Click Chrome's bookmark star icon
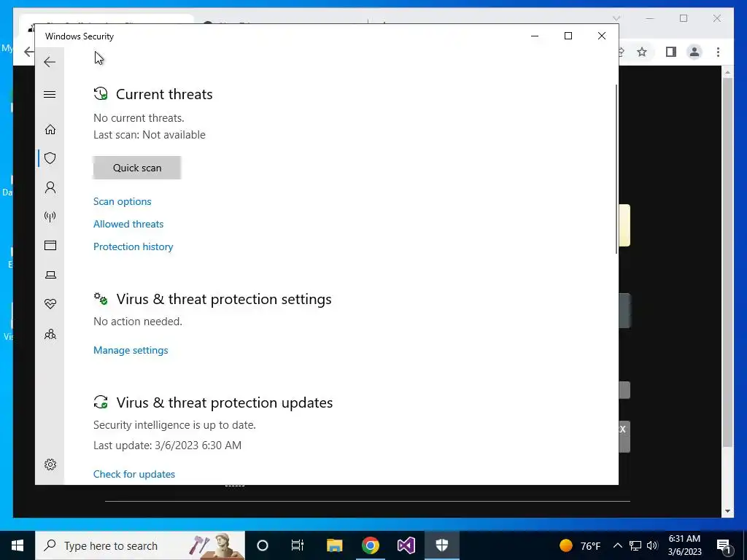Image resolution: width=747 pixels, height=560 pixels. coord(642,52)
